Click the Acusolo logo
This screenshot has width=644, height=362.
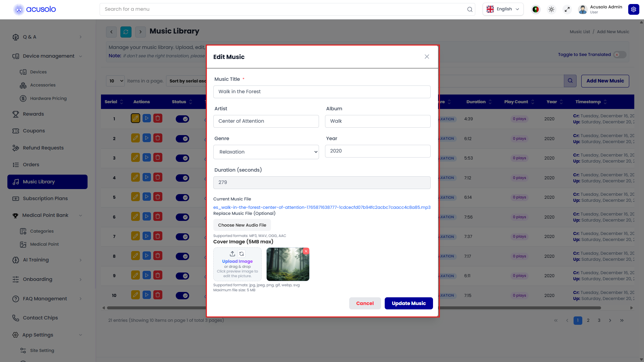35,9
